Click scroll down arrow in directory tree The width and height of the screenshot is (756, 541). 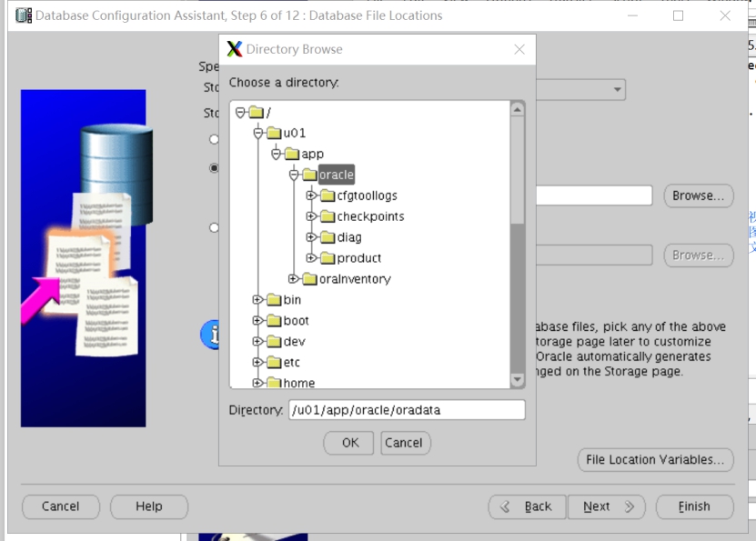(x=518, y=380)
